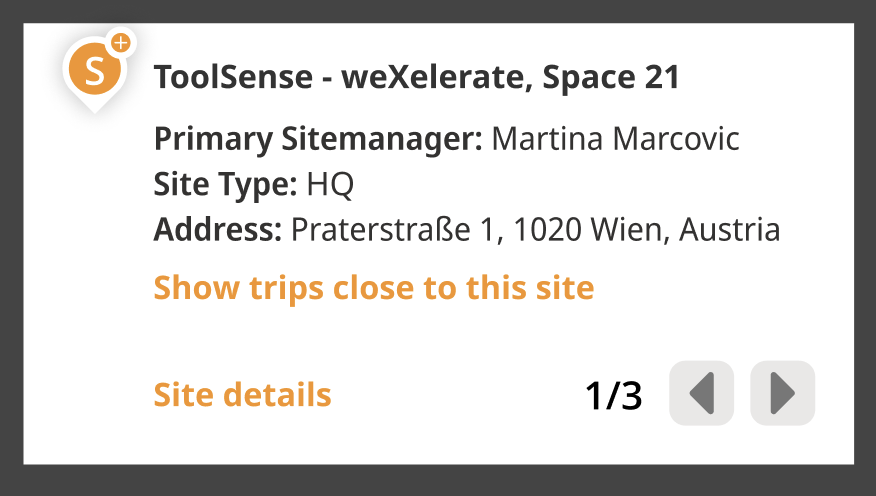876x496 pixels.
Task: Click the HQ site type value
Action: 330,184
